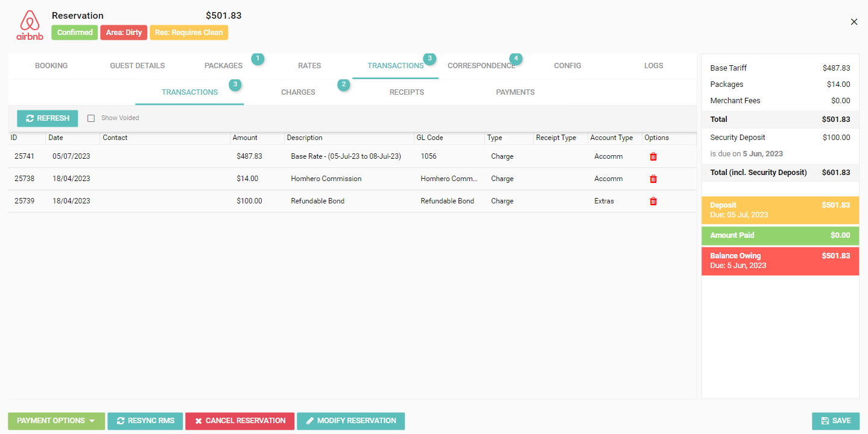Save the reservation changes

coord(835,421)
